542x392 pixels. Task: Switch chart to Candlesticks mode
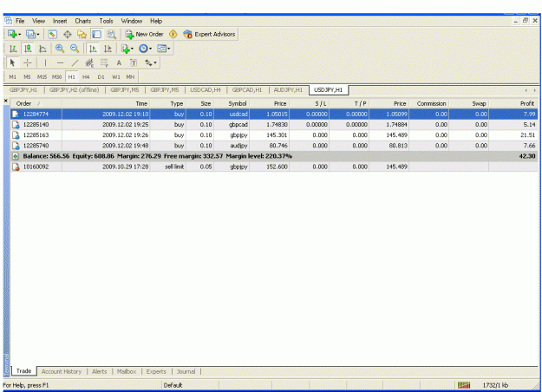pos(28,49)
